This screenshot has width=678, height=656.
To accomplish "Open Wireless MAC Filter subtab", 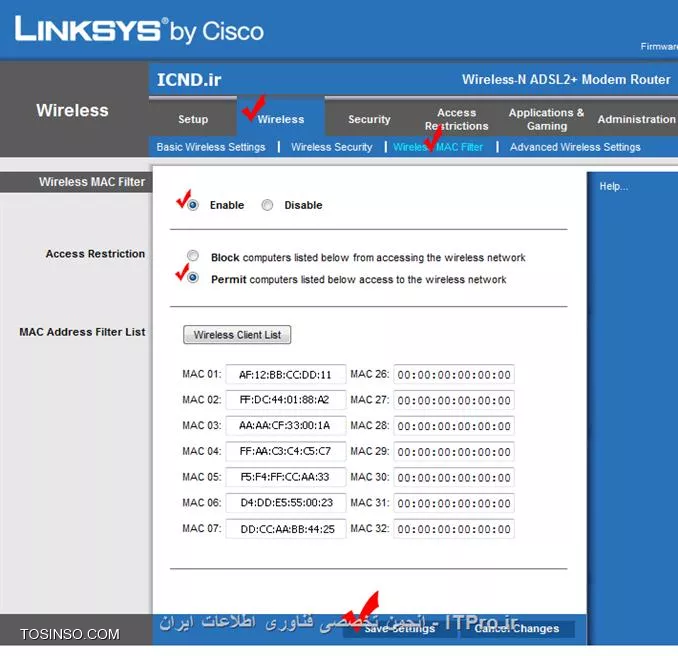I will point(438,147).
